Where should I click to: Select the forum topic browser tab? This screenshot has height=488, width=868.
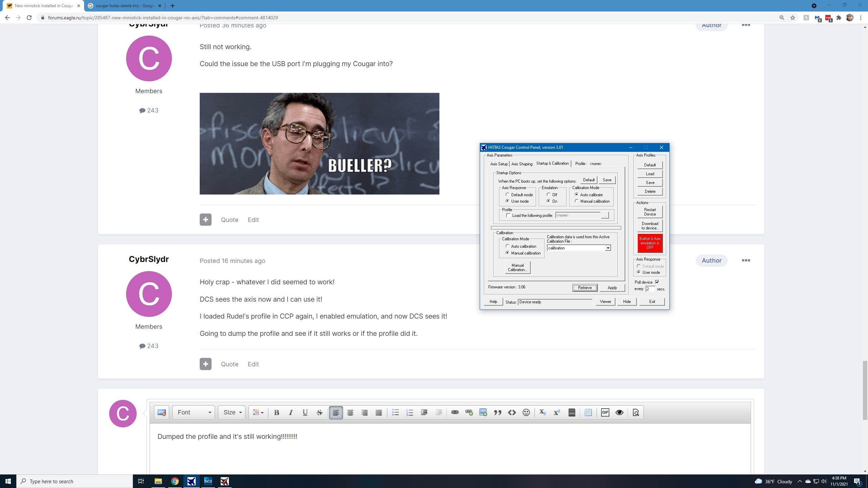[43, 6]
